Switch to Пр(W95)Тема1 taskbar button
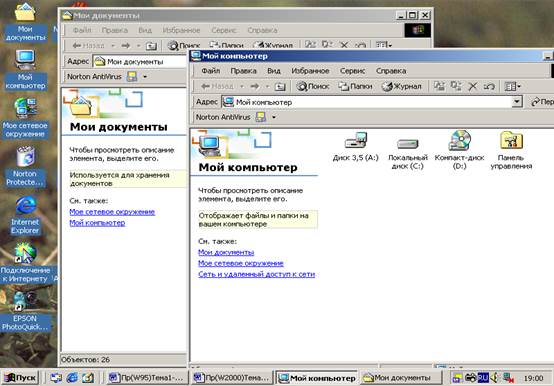Image resolution: width=554 pixels, height=386 pixels. coord(147,378)
